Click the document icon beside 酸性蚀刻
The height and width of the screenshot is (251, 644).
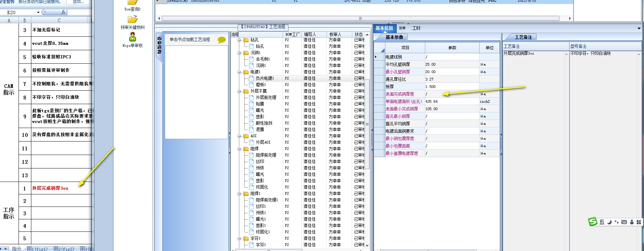click(x=251, y=123)
